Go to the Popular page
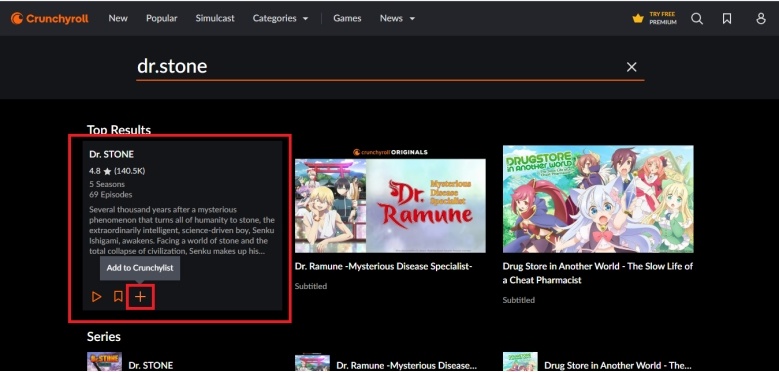The width and height of the screenshot is (779, 372). 161,18
